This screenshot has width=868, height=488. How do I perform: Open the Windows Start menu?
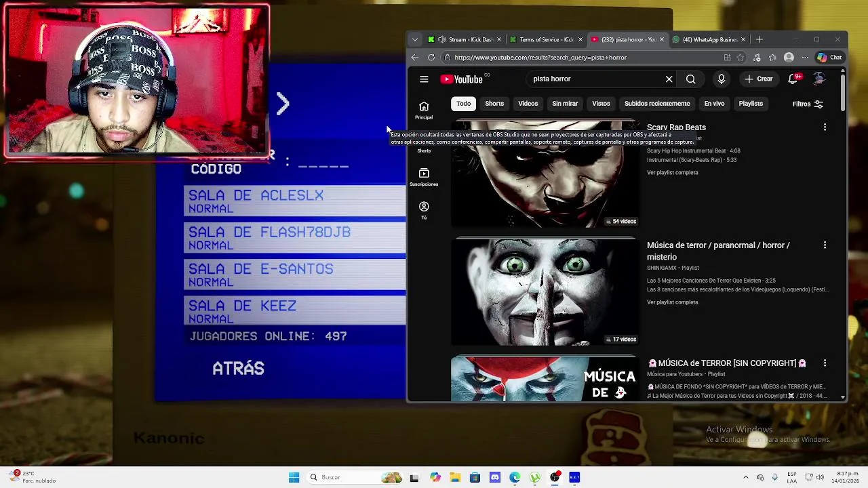click(294, 477)
